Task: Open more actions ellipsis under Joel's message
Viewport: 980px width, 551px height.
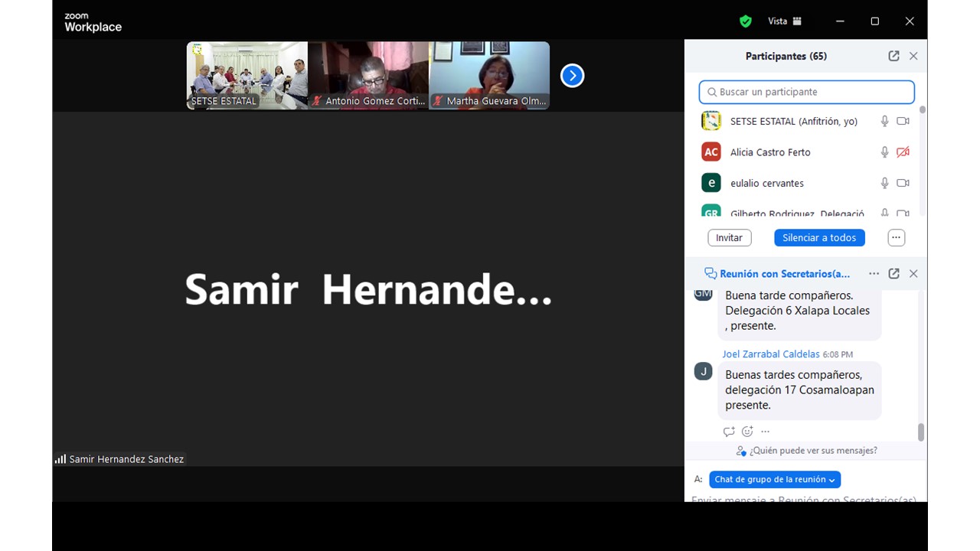Action: 765,432
